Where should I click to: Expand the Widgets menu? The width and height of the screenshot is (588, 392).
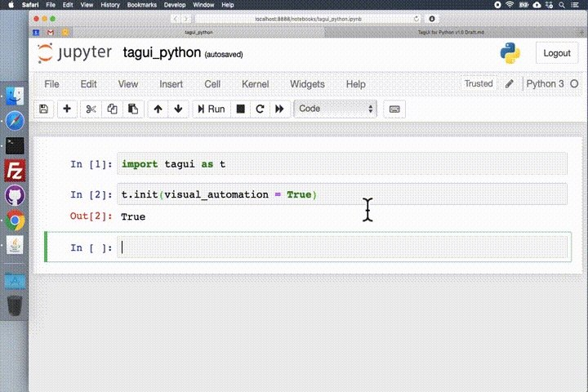click(307, 84)
